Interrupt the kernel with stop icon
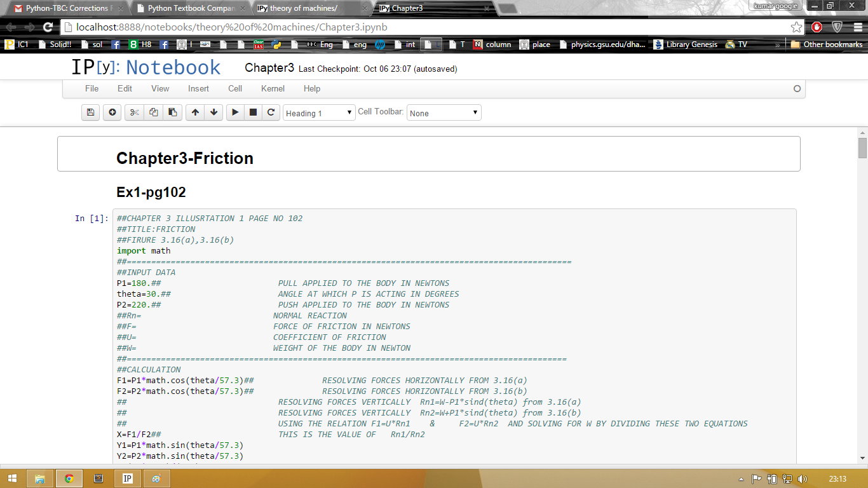The height and width of the screenshot is (488, 868). (253, 112)
